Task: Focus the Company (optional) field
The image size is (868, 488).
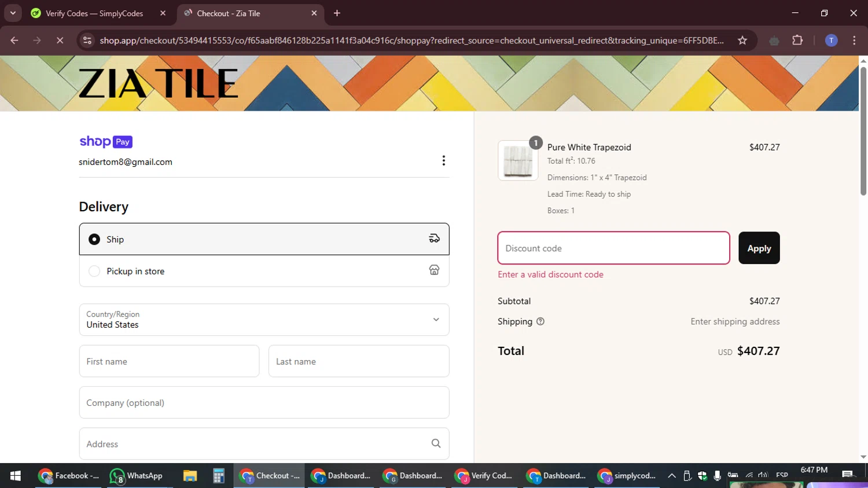Action: [x=264, y=402]
